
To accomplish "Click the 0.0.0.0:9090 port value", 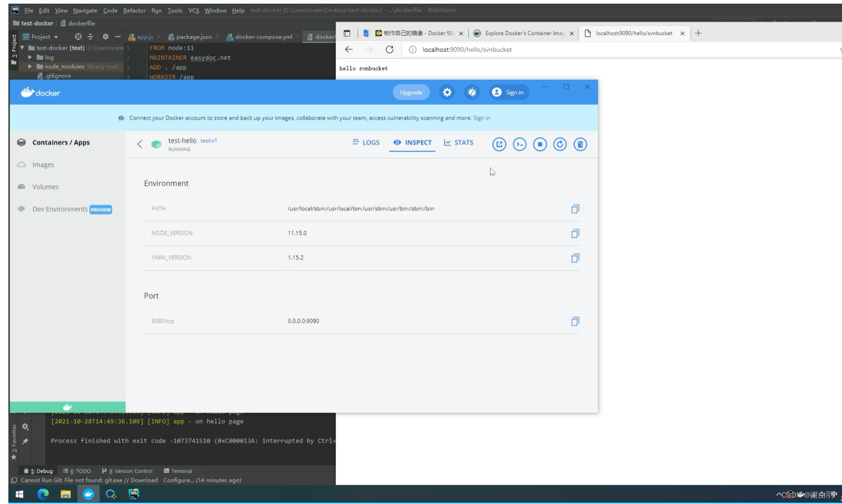I will [x=303, y=321].
